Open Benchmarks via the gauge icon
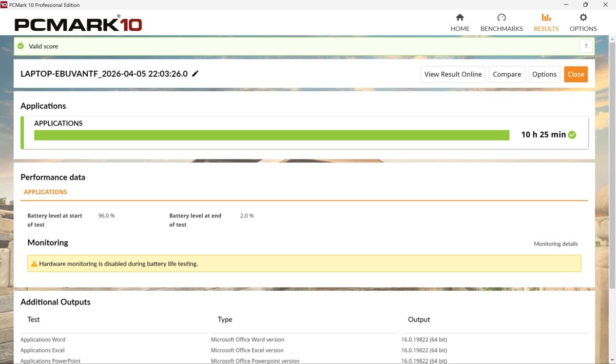Image resolution: width=616 pixels, height=364 pixels. click(x=502, y=17)
